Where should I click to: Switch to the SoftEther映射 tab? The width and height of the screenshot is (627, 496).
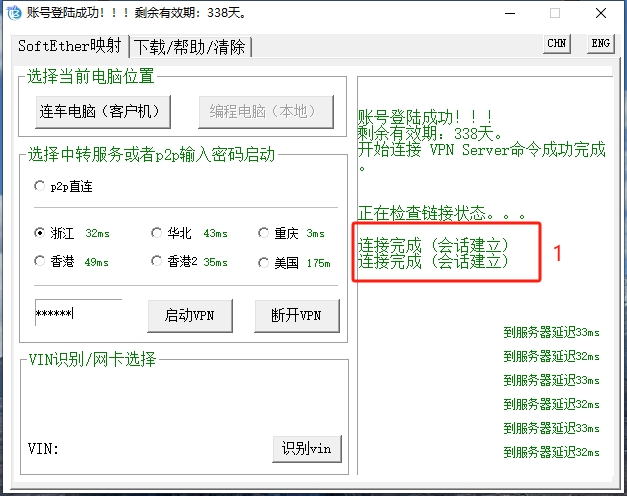click(x=70, y=46)
